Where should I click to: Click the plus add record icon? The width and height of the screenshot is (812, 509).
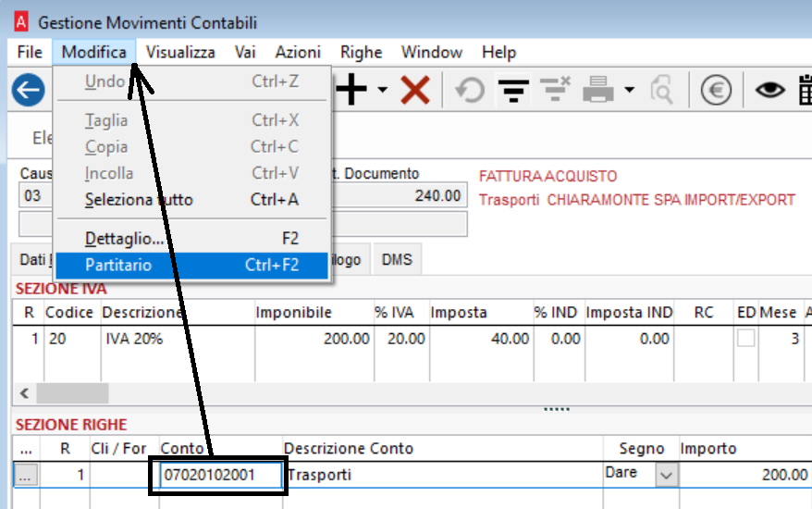pyautogui.click(x=351, y=90)
